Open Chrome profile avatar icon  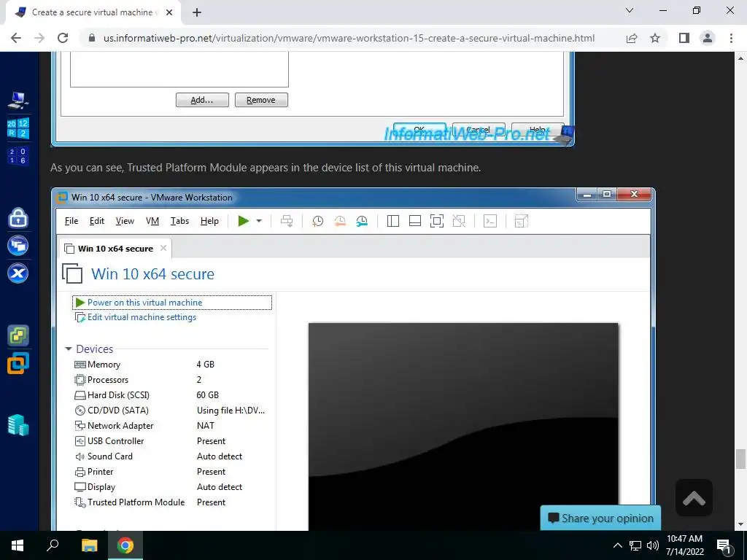708,38
